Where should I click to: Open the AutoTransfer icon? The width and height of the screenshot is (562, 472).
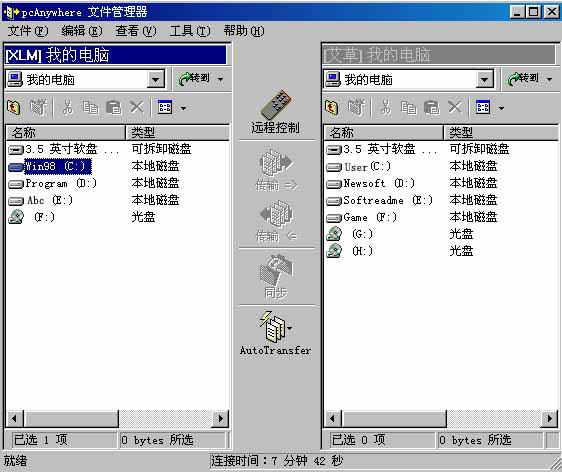[x=275, y=326]
